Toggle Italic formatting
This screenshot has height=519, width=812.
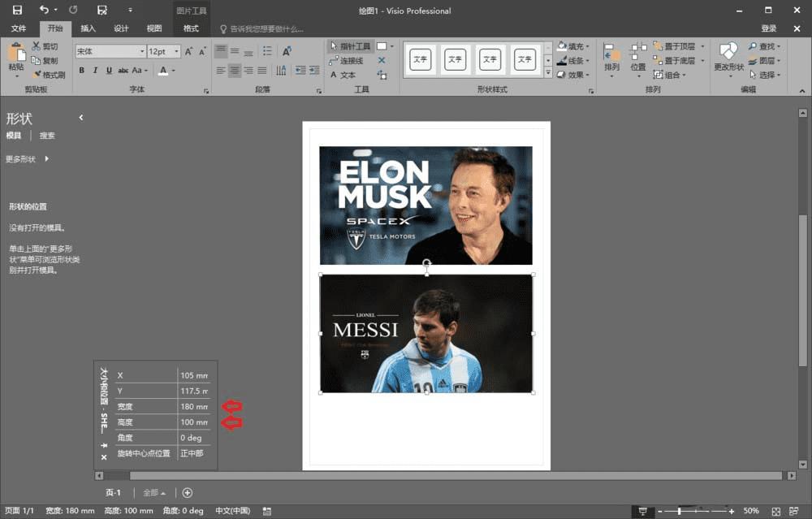tap(95, 71)
